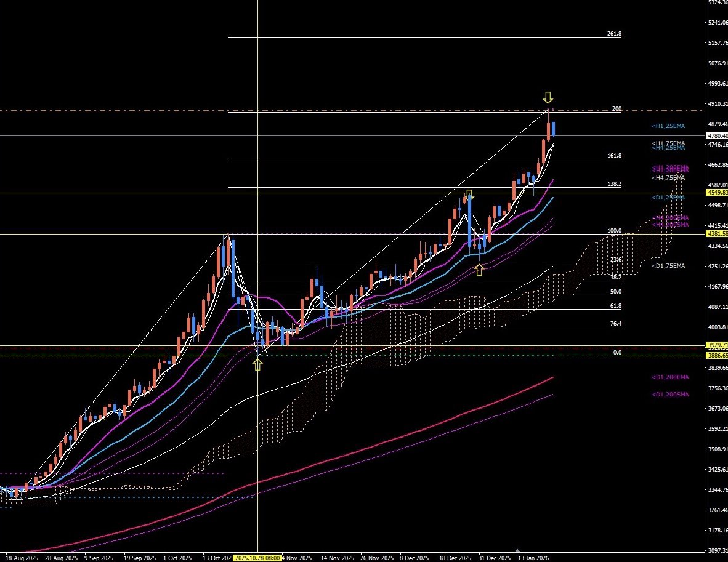Screen dimensions: 728x562
Task: Click the current price tag 4780.40
Action: coord(717,136)
